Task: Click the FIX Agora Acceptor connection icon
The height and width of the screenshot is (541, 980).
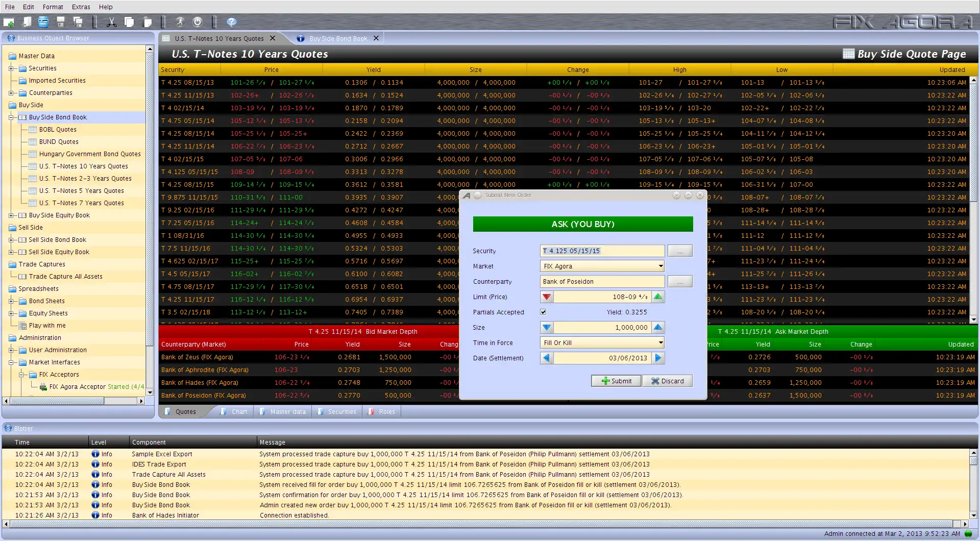Action: point(43,387)
